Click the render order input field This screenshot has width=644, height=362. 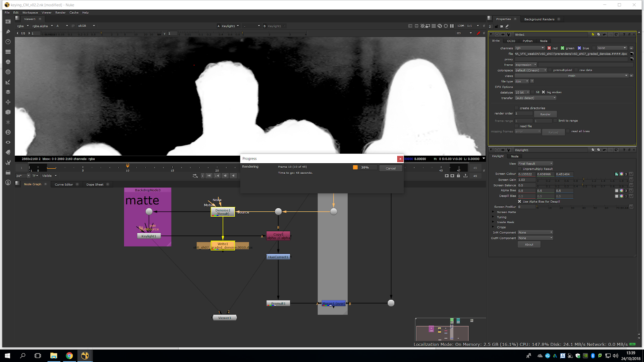tap(523, 113)
